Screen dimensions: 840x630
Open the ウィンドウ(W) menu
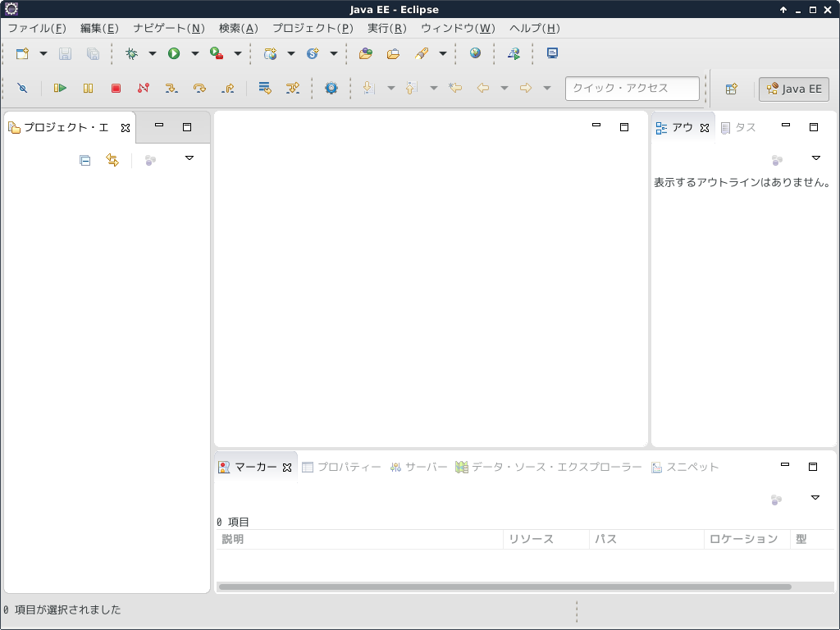click(458, 29)
